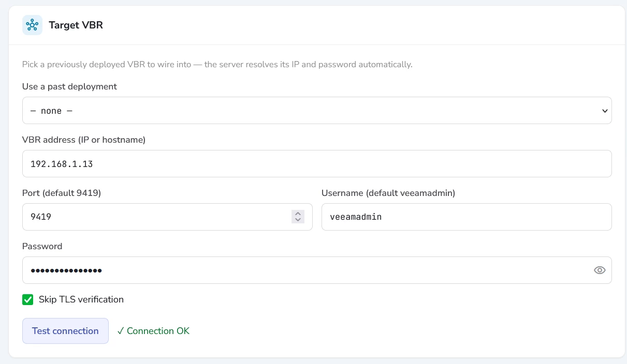Image resolution: width=627 pixels, height=364 pixels.
Task: Decrease port value with down stepper arrow
Action: (x=298, y=220)
